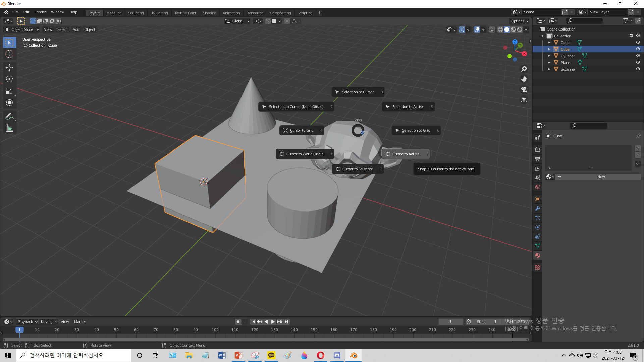Uncheck Collection exclude checkbox

pyautogui.click(x=631, y=36)
